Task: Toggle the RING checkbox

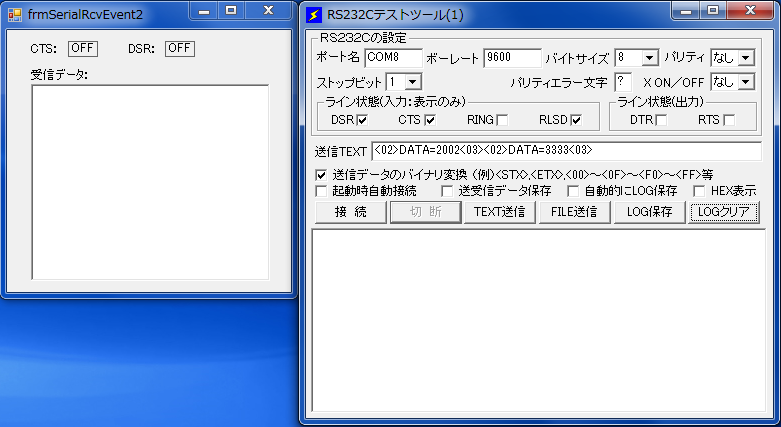Action: point(503,121)
